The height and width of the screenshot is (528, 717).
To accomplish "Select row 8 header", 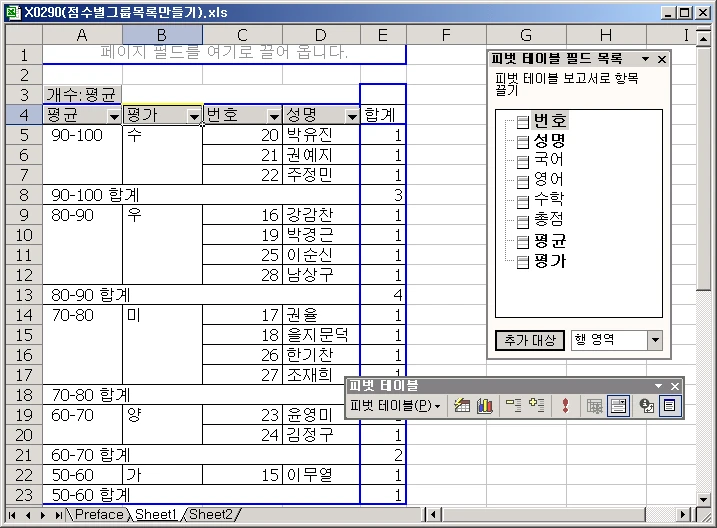I will [x=24, y=195].
